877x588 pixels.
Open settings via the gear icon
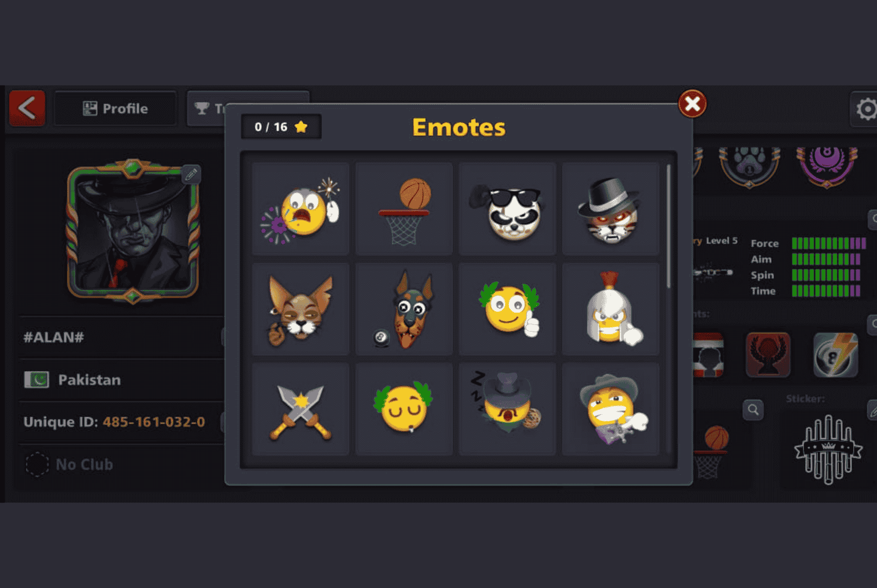tap(866, 109)
